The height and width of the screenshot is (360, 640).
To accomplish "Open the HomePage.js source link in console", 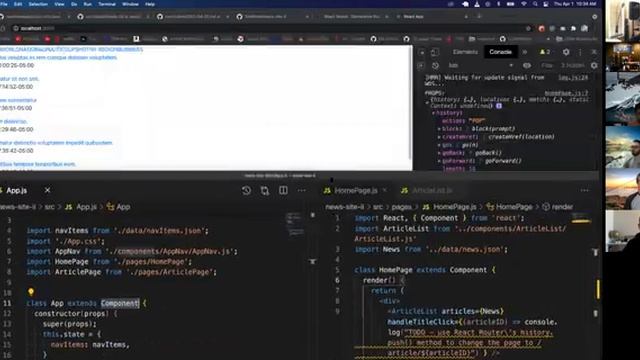I will point(567,93).
